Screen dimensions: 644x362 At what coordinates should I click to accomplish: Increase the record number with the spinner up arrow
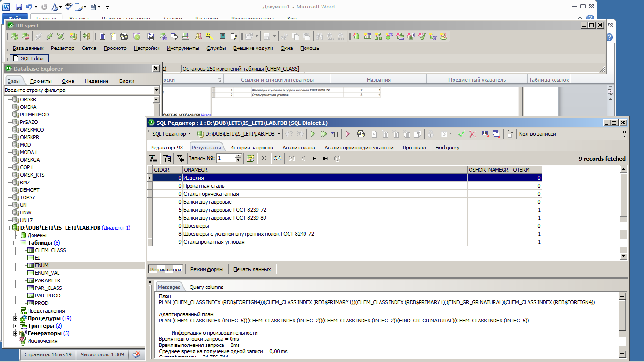click(x=238, y=156)
